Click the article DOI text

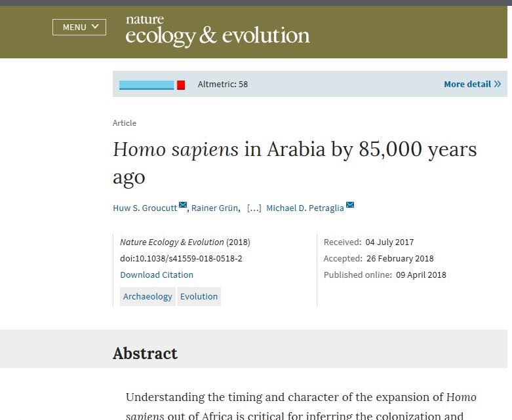pos(181,258)
